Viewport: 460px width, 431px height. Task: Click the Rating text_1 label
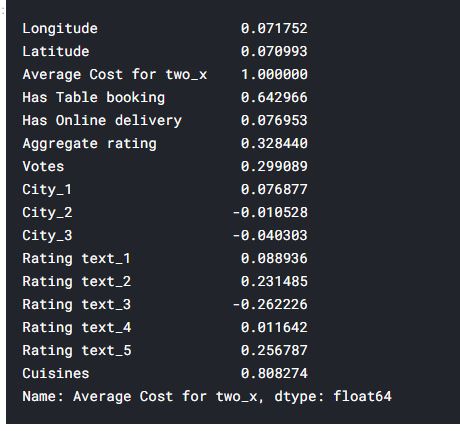(x=76, y=259)
